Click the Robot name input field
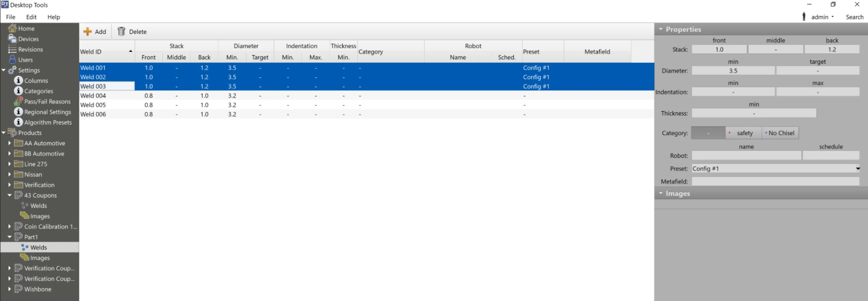The height and width of the screenshot is (301, 868). (x=746, y=156)
